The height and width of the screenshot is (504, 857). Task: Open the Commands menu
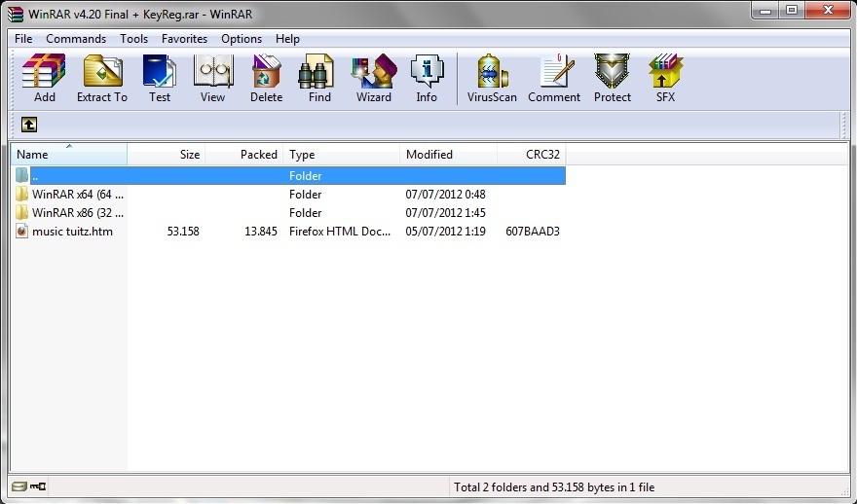[x=76, y=39]
